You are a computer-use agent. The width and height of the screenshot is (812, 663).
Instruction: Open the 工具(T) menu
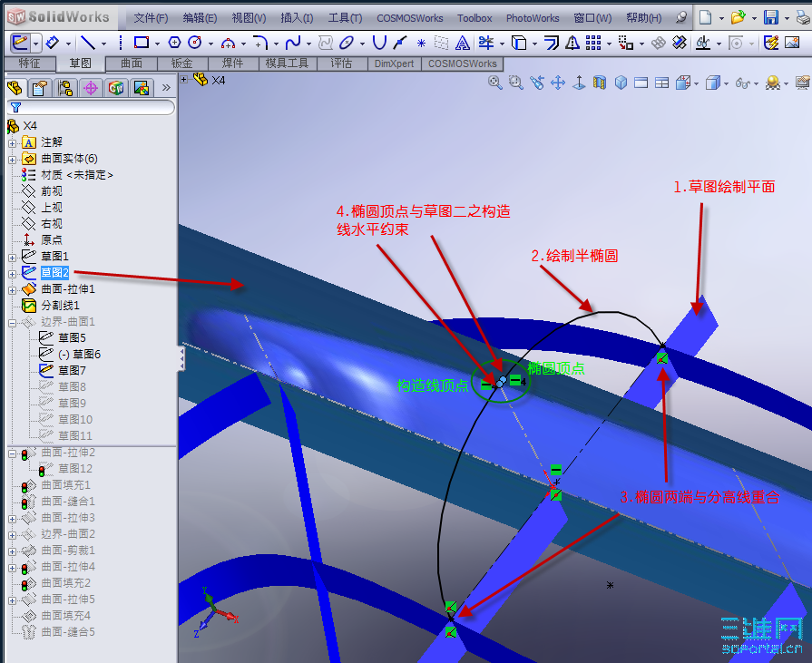click(x=345, y=18)
